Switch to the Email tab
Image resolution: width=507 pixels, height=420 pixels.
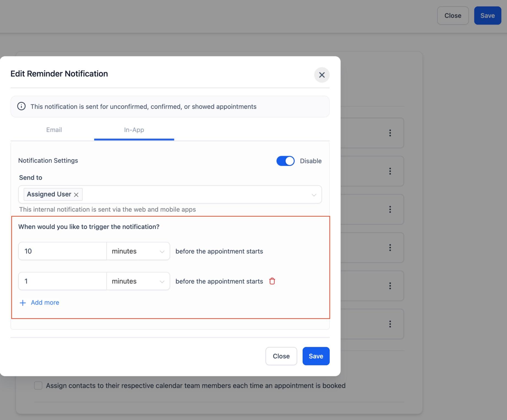click(54, 130)
